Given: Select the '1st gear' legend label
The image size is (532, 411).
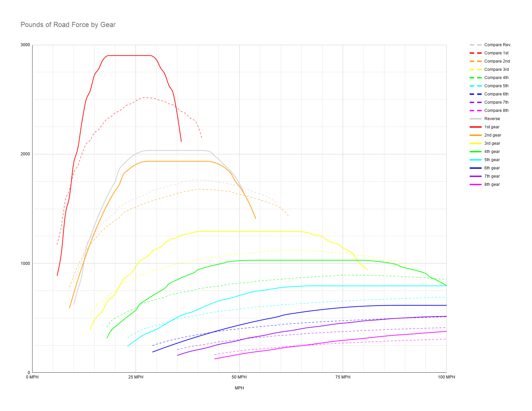Looking at the screenshot, I should point(492,127).
